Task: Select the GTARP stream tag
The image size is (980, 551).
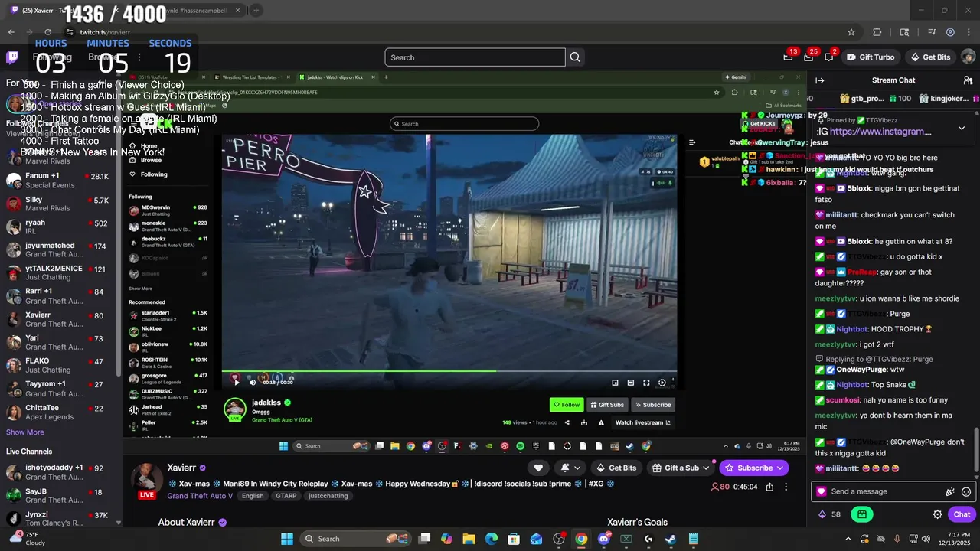Action: point(286,496)
